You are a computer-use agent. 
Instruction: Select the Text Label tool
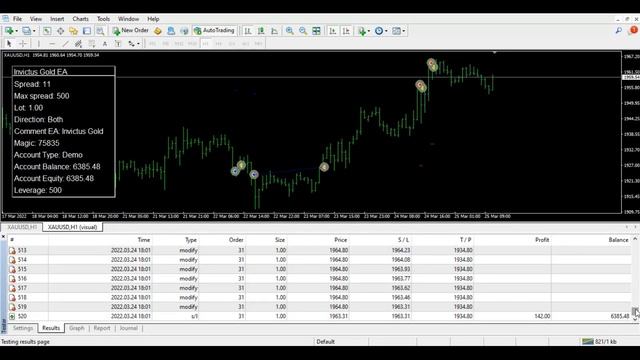pyautogui.click(x=118, y=44)
